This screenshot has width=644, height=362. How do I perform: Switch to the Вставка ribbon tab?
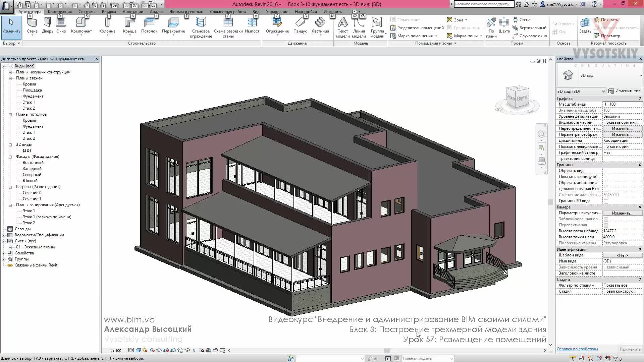pyautogui.click(x=109, y=12)
